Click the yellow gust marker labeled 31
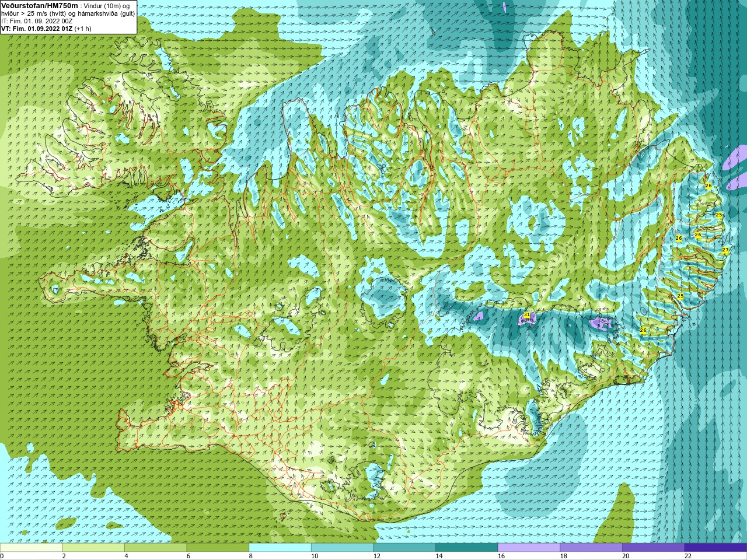747x560 pixels. coord(527,314)
